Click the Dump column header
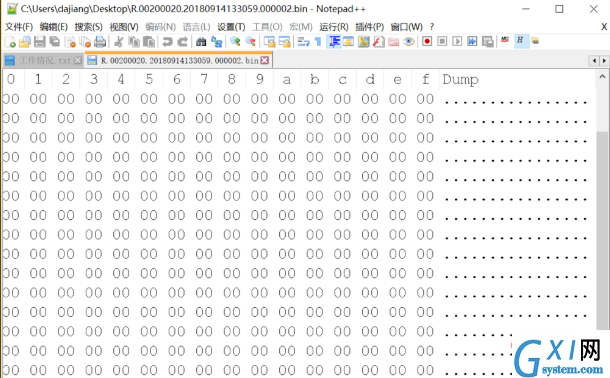610x378 pixels. 461,79
